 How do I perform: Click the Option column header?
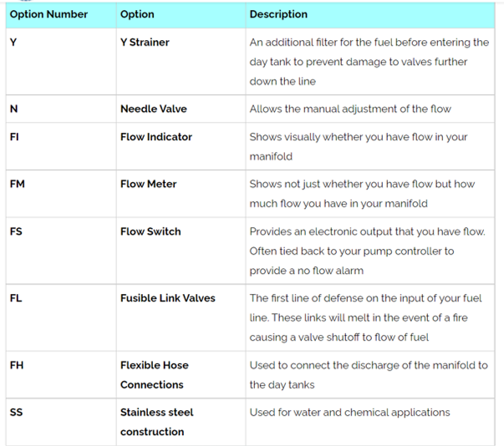click(x=137, y=14)
